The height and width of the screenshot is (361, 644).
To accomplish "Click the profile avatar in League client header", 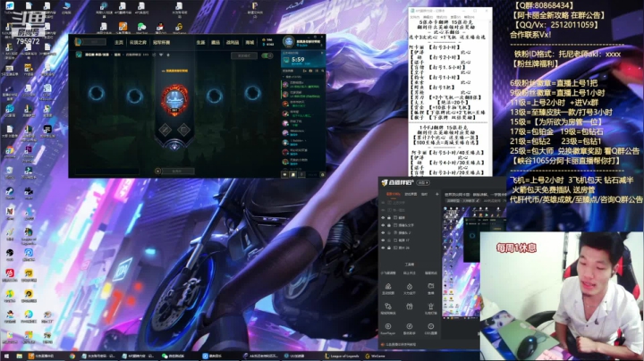I will point(289,42).
